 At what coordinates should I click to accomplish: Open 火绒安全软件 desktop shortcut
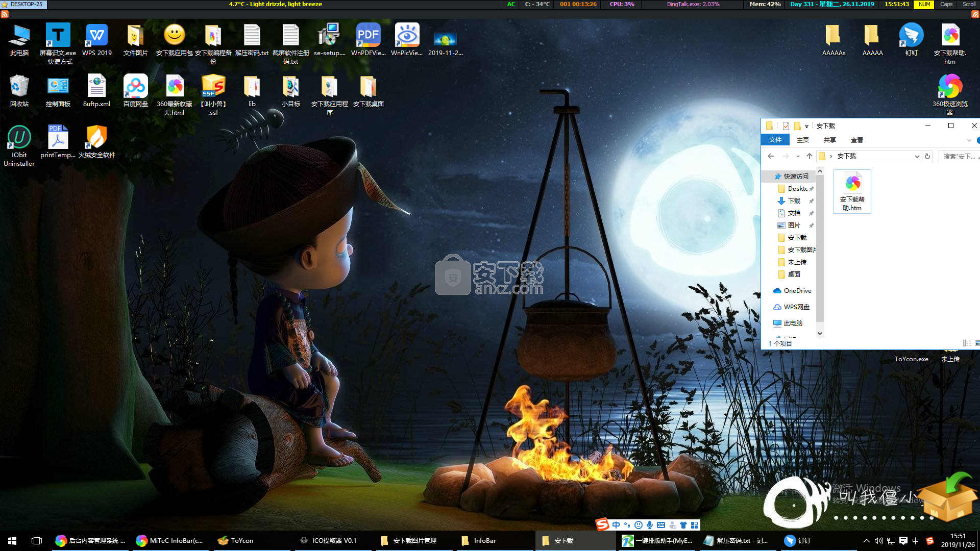(97, 142)
